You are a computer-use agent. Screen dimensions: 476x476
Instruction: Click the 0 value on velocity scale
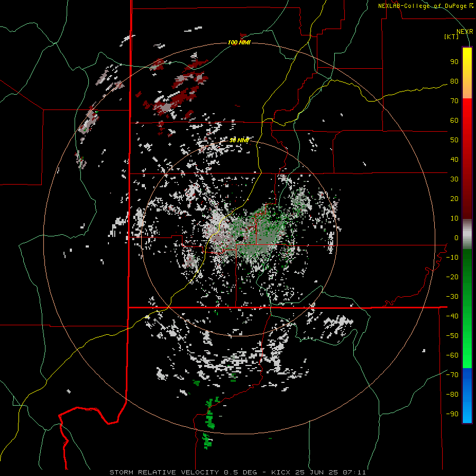coord(456,237)
